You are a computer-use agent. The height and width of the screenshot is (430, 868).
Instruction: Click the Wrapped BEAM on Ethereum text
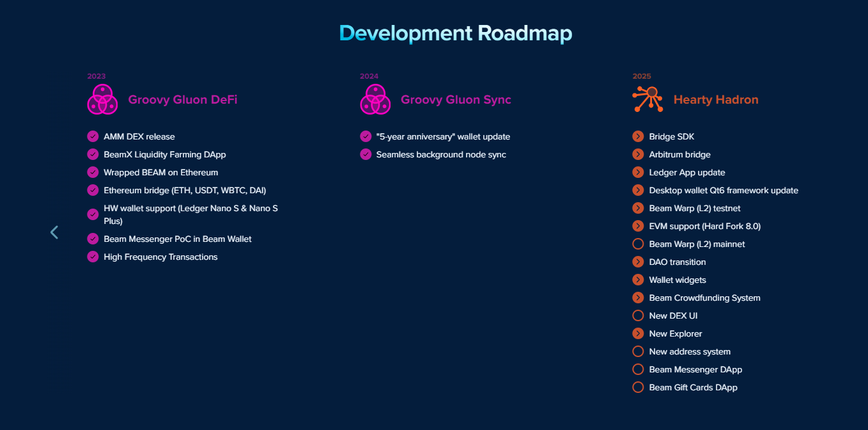point(161,172)
